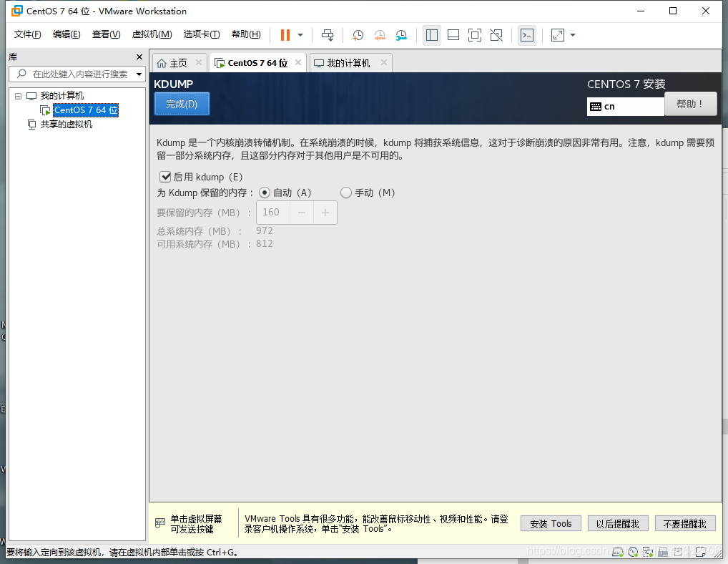Click the VMware Workstation title bar logo
Image resolution: width=728 pixels, height=564 pixels.
click(16, 11)
